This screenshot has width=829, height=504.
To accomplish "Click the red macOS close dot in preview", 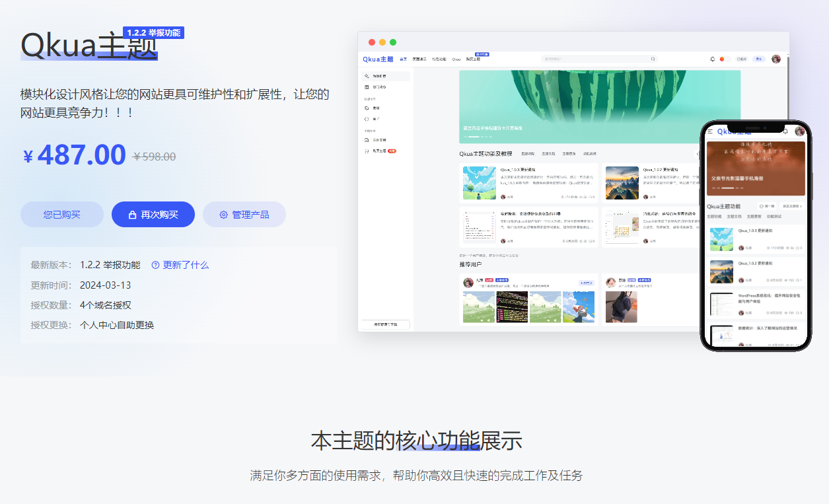I will (x=372, y=42).
